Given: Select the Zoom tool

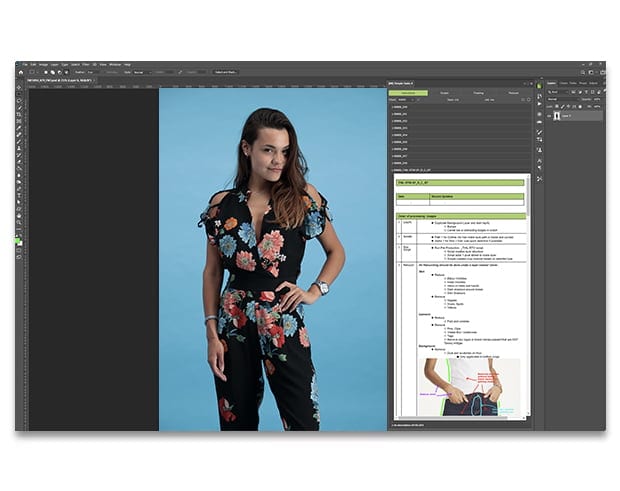Looking at the screenshot, I should [x=19, y=222].
